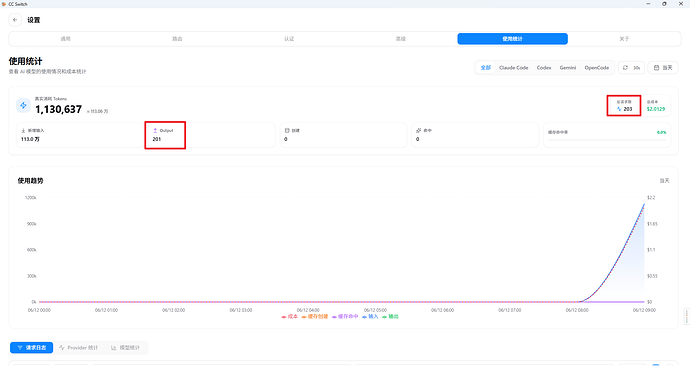The image size is (690, 370).
Task: Open the 通用 settings tab
Action: (66, 39)
